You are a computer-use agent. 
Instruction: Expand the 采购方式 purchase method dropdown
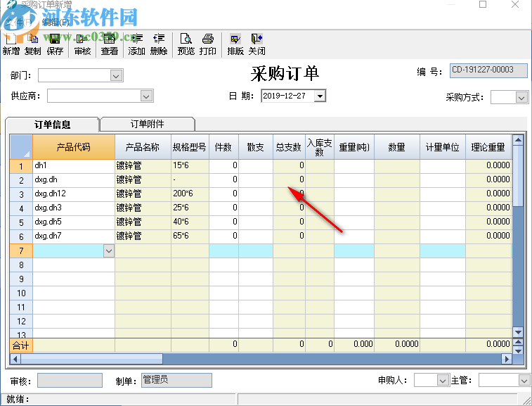click(x=521, y=98)
